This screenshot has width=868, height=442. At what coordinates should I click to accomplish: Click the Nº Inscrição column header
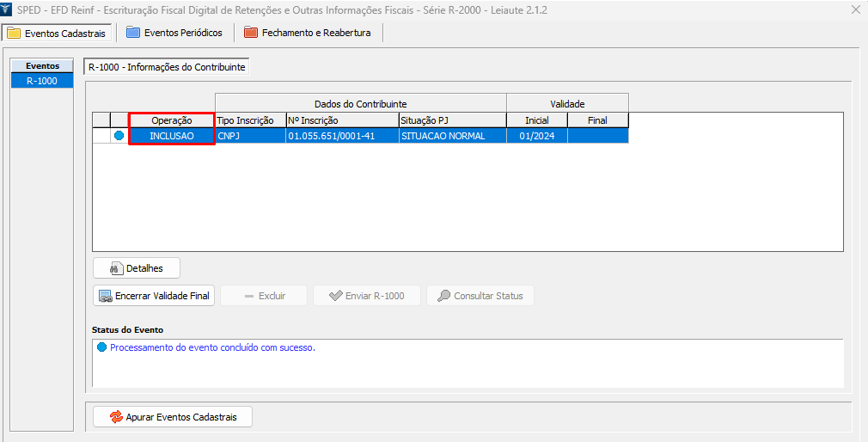(x=341, y=120)
